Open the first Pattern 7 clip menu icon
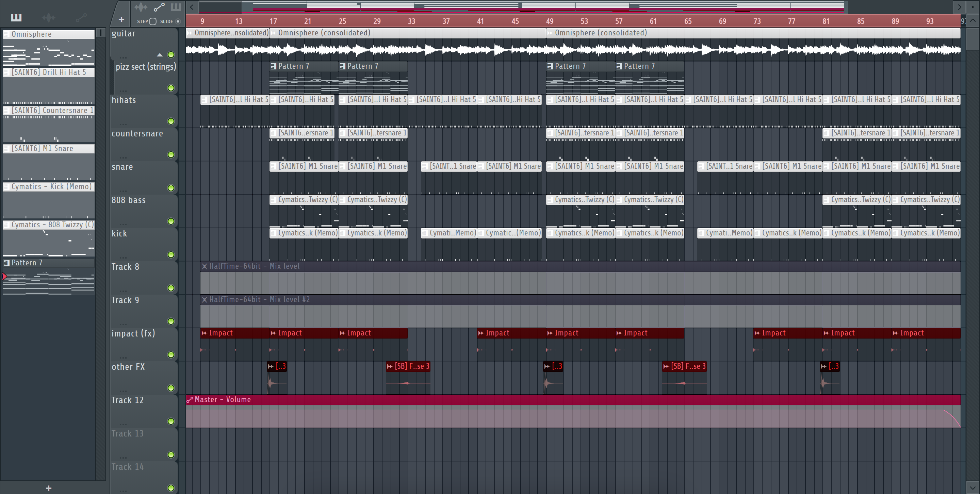The image size is (980, 494). point(273,66)
